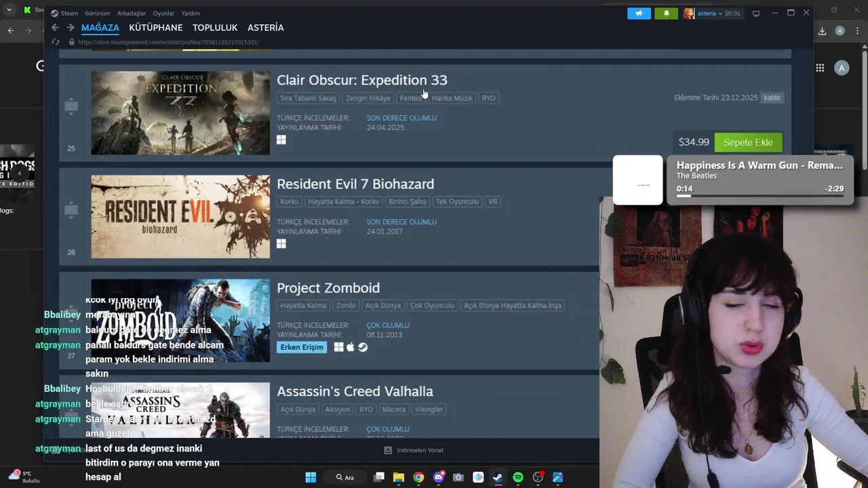868x488 pixels.
Task: Click the Vikingler tag
Action: pos(429,409)
